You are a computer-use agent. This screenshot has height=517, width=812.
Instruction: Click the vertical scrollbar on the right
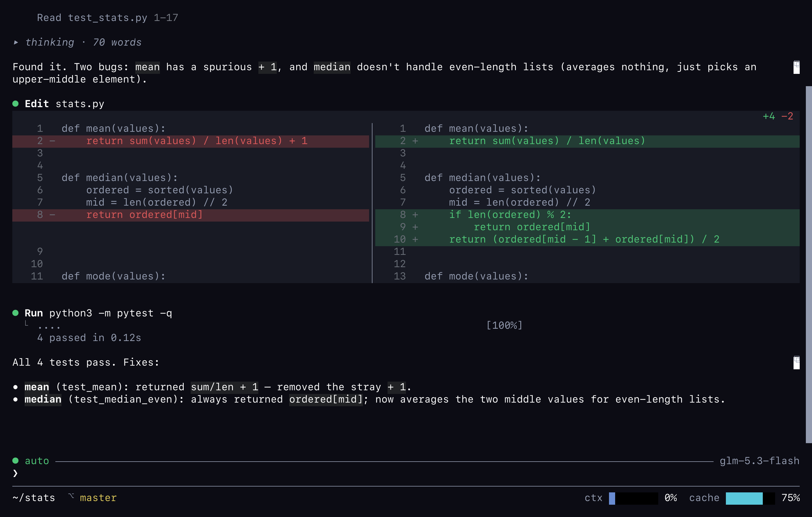(x=809, y=264)
